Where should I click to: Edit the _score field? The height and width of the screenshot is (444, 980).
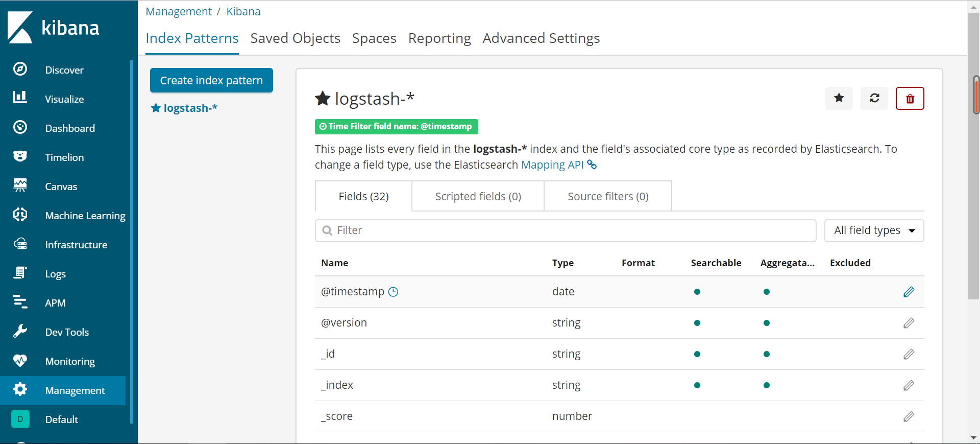[909, 416]
